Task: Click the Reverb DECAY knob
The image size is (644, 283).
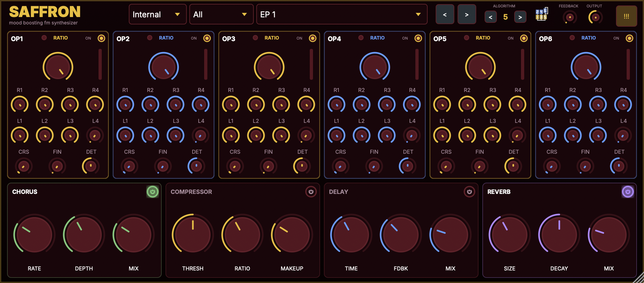Action: pyautogui.click(x=559, y=234)
